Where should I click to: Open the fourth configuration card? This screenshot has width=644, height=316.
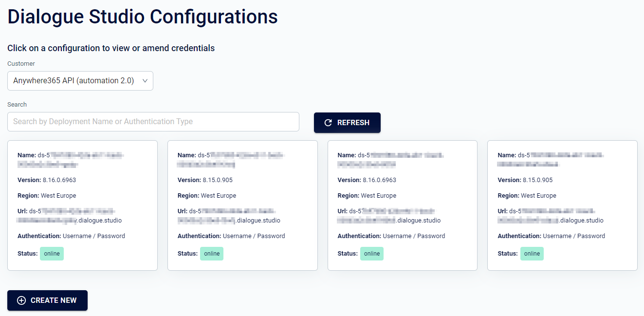click(x=562, y=205)
